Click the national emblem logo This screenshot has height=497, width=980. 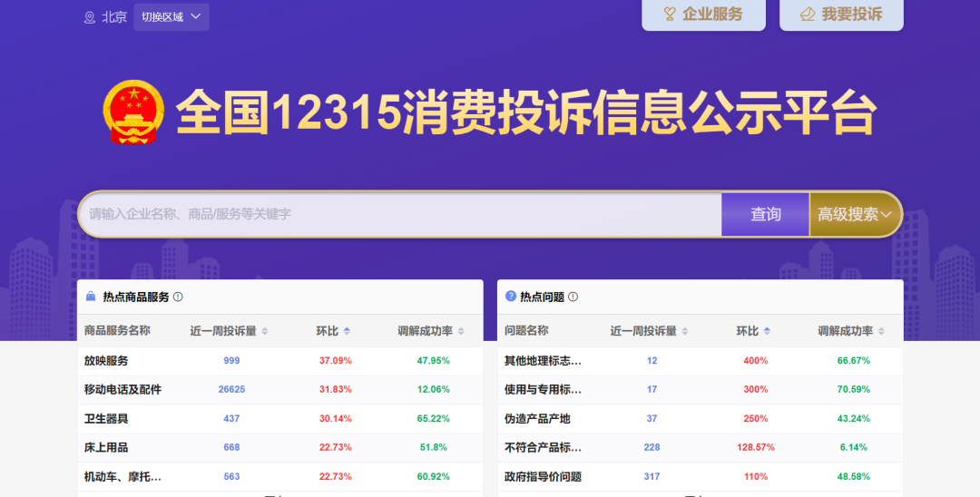tap(133, 112)
